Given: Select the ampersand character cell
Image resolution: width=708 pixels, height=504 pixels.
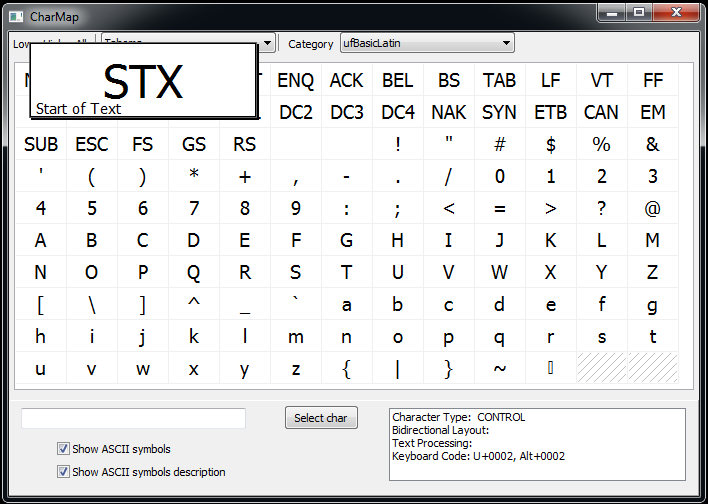Looking at the screenshot, I should [653, 145].
